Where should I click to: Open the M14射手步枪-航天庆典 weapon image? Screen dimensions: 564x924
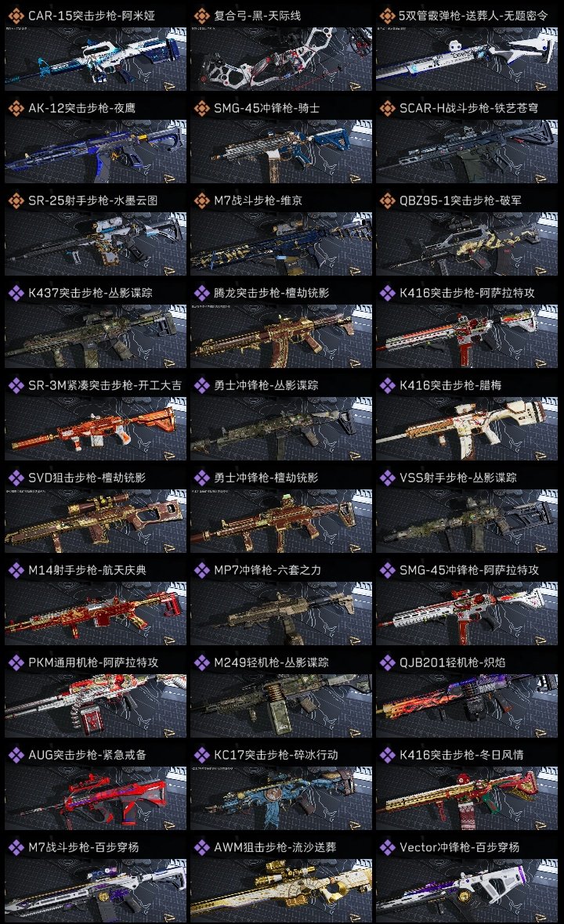[x=96, y=613]
